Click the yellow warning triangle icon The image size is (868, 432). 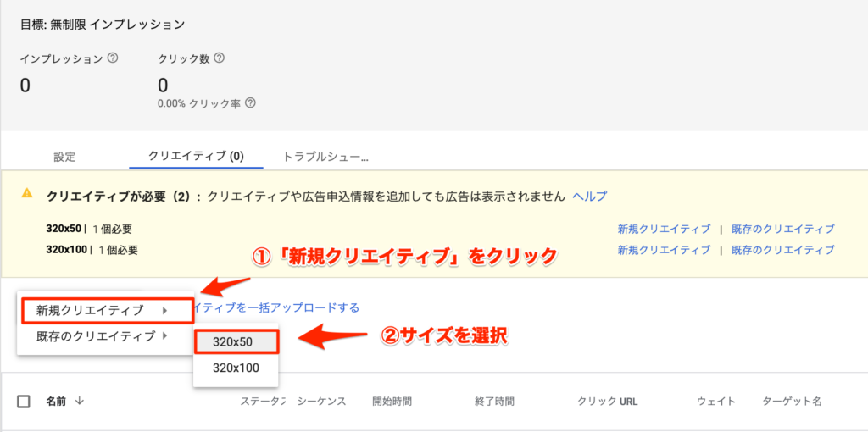coord(26,194)
